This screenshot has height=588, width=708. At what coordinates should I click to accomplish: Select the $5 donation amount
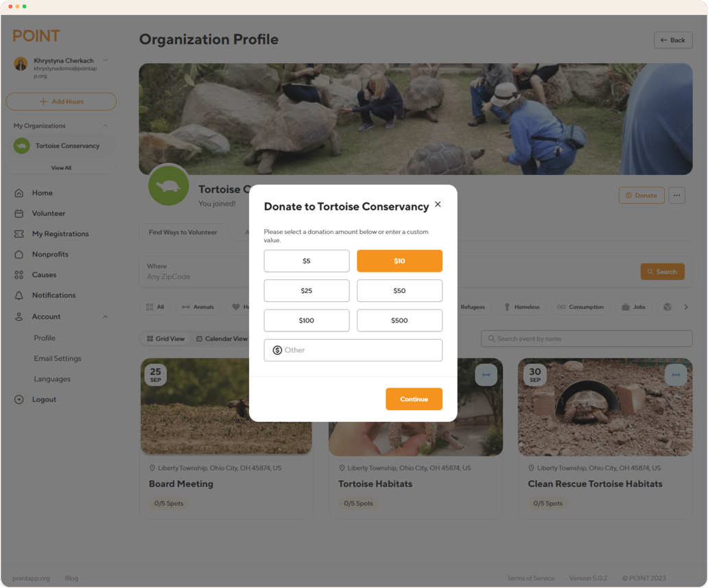pyautogui.click(x=307, y=261)
